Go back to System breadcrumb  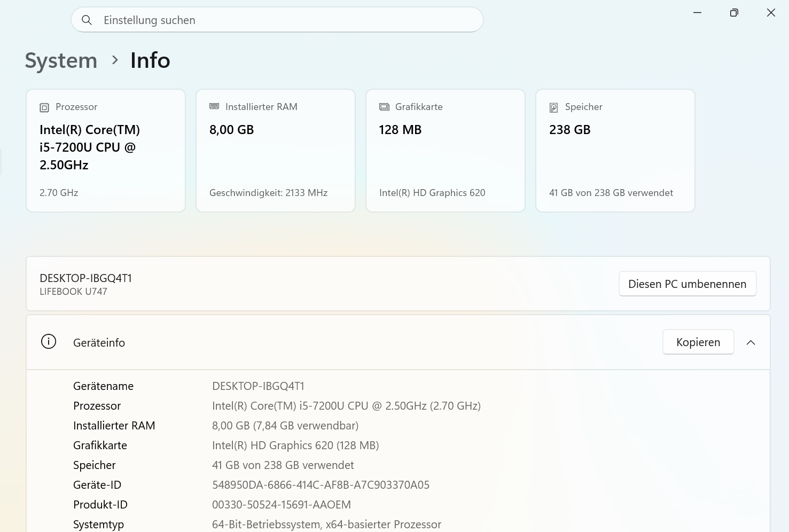coord(61,60)
